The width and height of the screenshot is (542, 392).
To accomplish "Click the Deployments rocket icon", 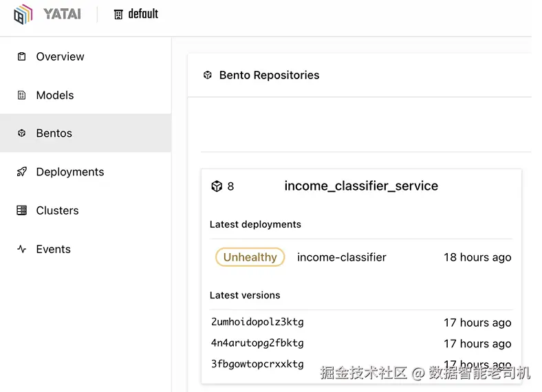I will point(21,172).
